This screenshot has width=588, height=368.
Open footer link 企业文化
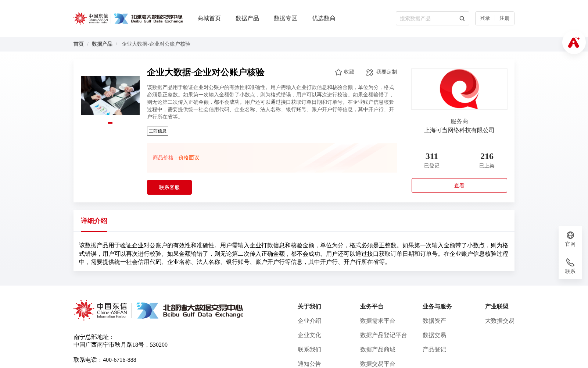click(x=309, y=335)
